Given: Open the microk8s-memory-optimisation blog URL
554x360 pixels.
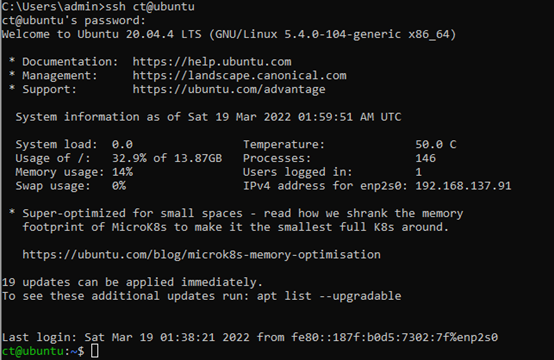Looking at the screenshot, I should [x=201, y=254].
